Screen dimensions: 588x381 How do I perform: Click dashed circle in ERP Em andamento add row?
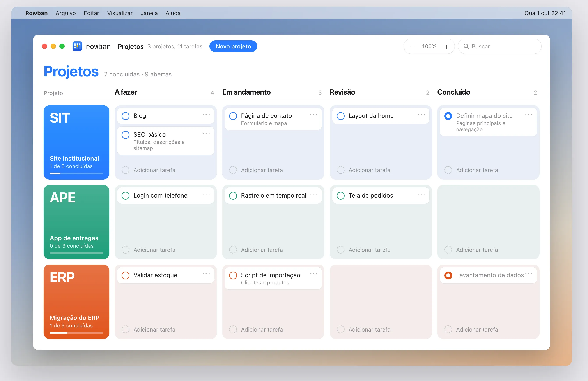click(x=233, y=329)
